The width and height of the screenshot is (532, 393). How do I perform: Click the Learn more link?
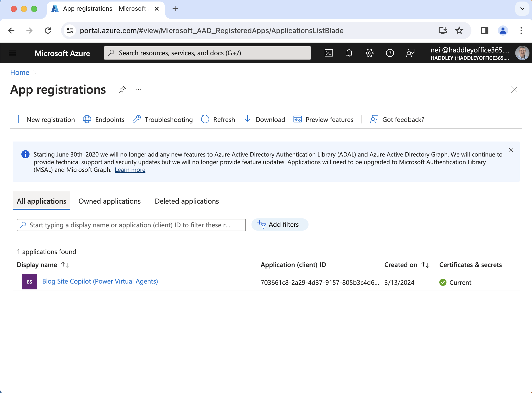coord(130,170)
